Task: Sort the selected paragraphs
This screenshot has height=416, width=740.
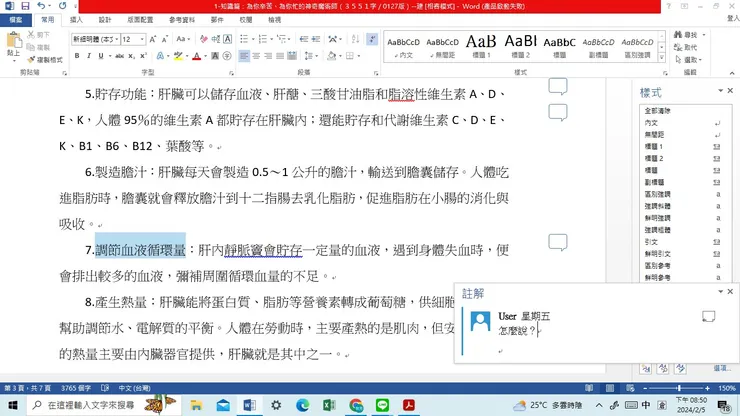Action: point(355,39)
